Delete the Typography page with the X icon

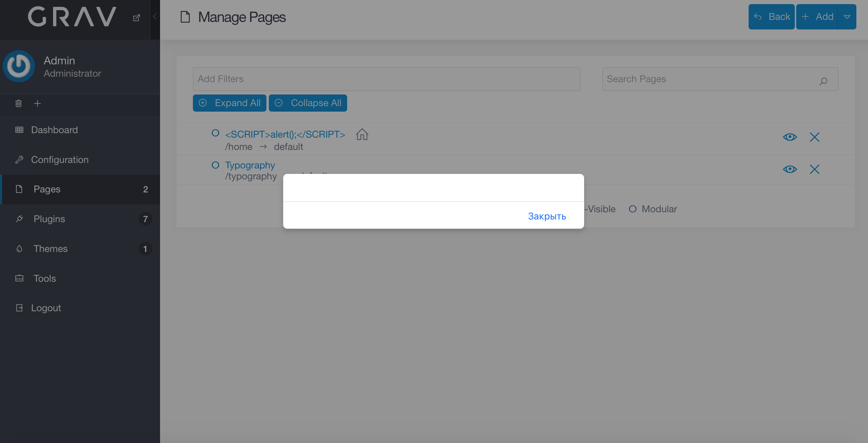814,169
